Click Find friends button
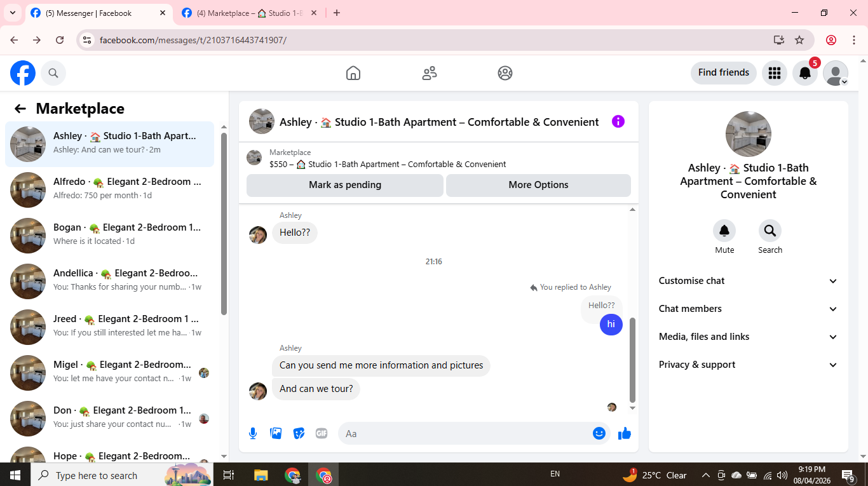 (x=724, y=72)
